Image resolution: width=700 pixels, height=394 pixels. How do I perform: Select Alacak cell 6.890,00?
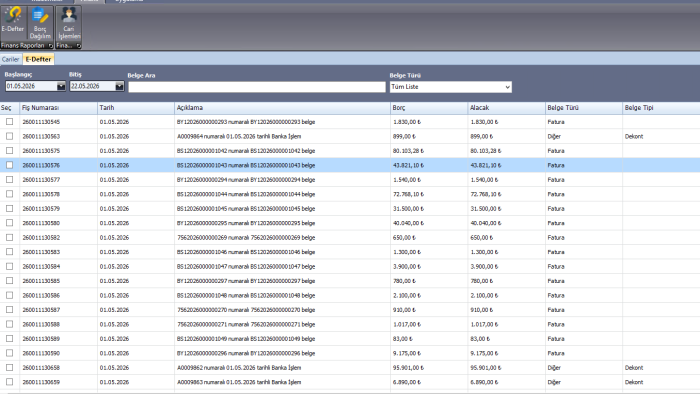click(x=507, y=382)
